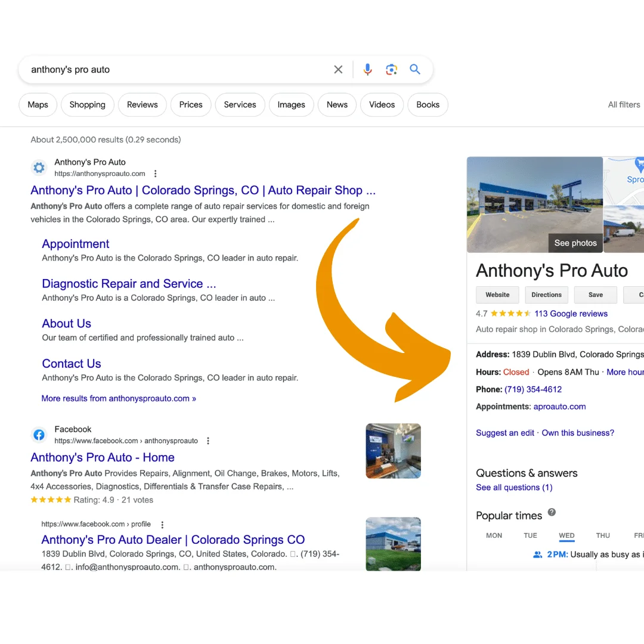Viewport: 644px width, 644px height.
Task: Switch to the Maps filter tab
Action: click(38, 105)
